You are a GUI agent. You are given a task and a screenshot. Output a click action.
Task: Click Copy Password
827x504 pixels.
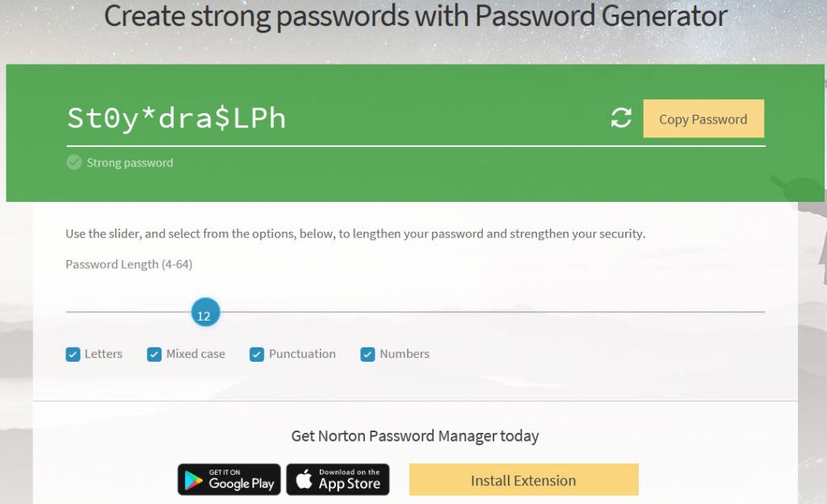[x=703, y=118]
